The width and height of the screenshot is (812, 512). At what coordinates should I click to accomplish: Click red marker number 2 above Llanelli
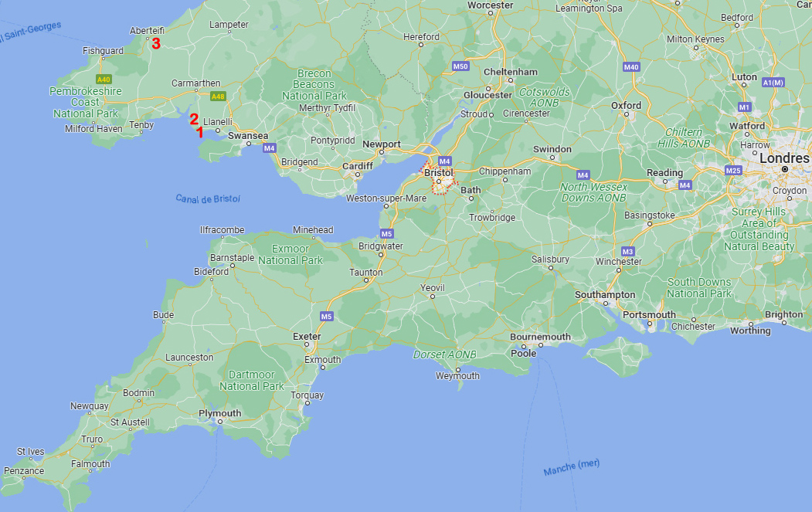click(194, 120)
